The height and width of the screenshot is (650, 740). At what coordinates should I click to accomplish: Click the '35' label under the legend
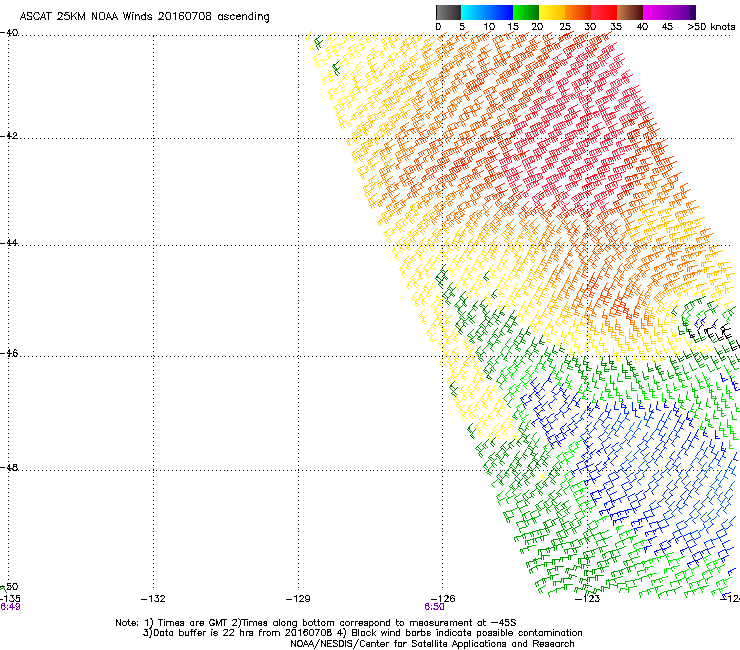[616, 27]
